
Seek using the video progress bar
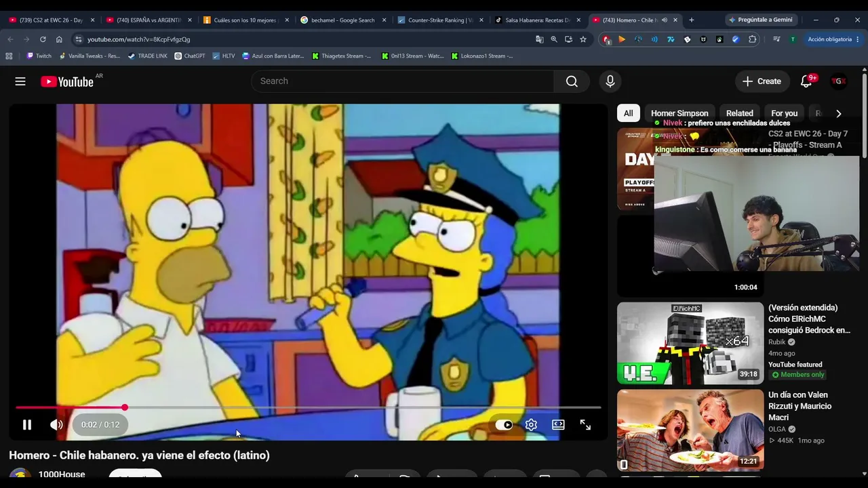click(309, 407)
